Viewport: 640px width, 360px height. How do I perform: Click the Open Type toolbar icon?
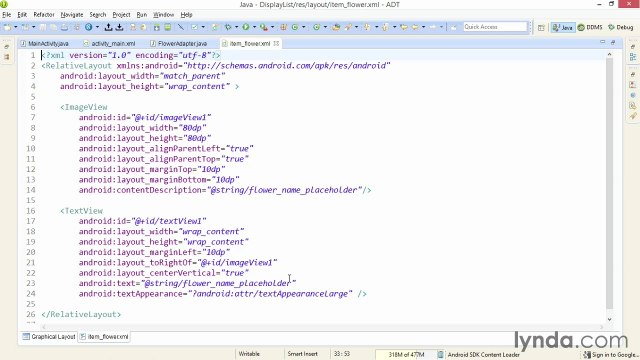(x=336, y=27)
